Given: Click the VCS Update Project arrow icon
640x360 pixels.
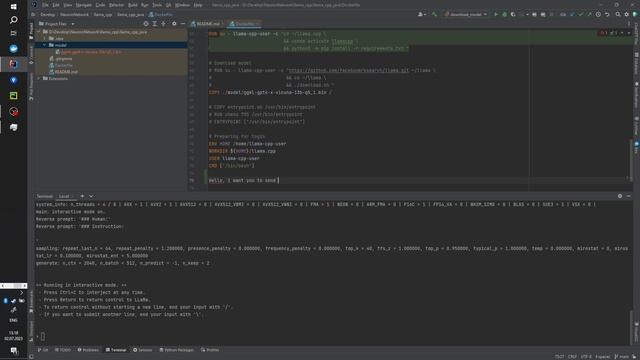Looking at the screenshot, I should (x=572, y=14).
